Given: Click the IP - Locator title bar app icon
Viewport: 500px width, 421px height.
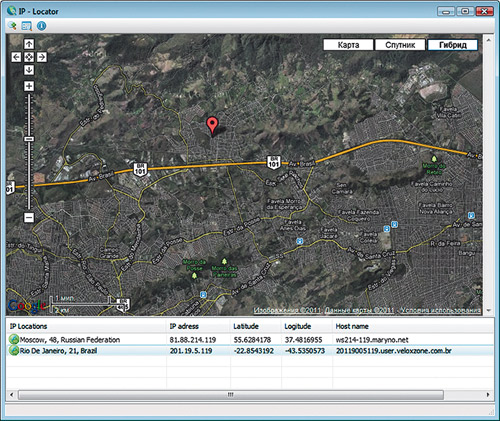Looking at the screenshot, I should click(12, 11).
